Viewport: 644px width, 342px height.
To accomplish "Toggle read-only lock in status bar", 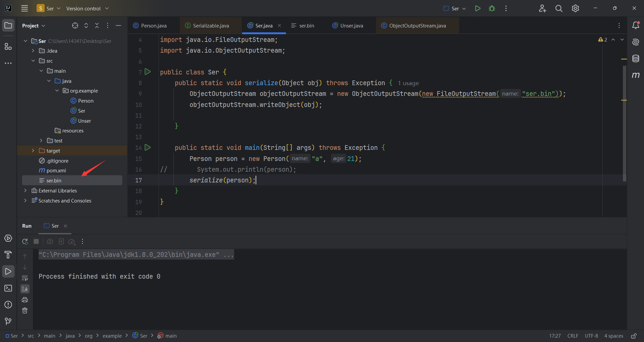I will pyautogui.click(x=634, y=336).
